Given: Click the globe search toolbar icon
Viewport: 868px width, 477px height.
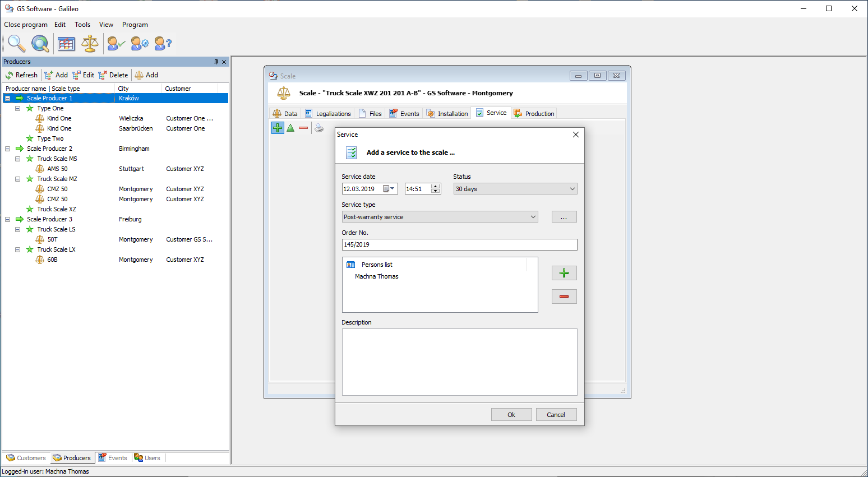Looking at the screenshot, I should pyautogui.click(x=40, y=43).
